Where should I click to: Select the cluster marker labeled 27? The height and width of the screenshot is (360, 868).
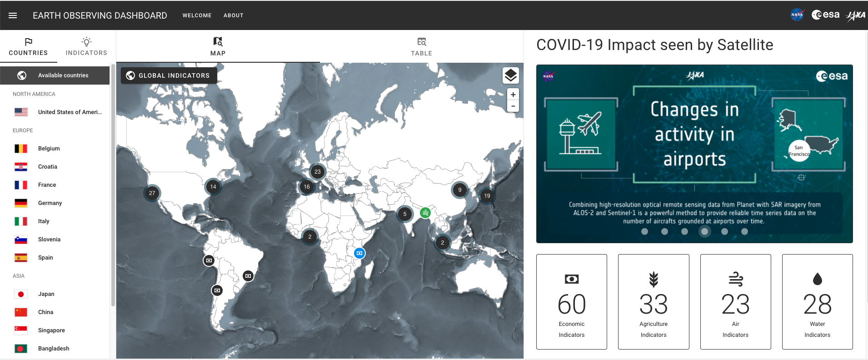point(152,193)
